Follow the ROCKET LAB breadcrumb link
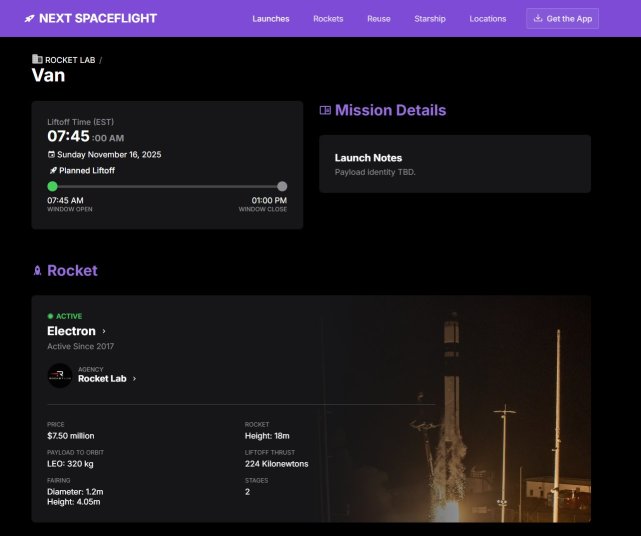641x536 pixels. pyautogui.click(x=70, y=60)
